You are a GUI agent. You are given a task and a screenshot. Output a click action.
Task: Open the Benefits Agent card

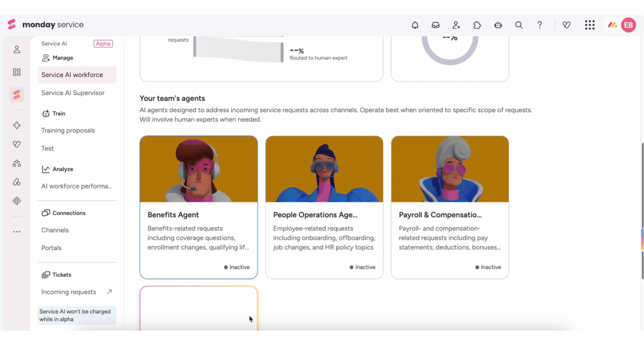click(199, 207)
